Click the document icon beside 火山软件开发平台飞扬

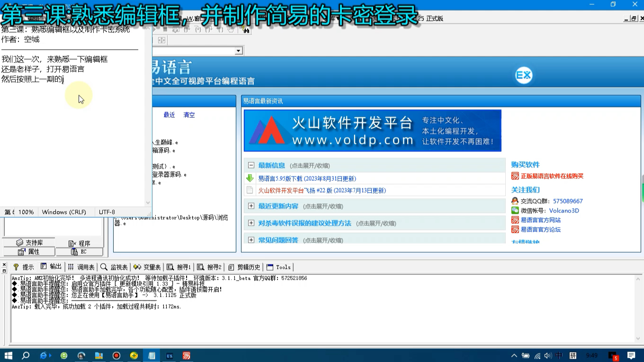[250, 190]
